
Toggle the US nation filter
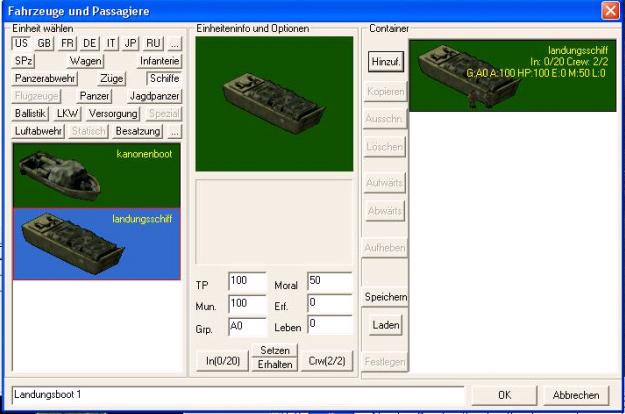(x=22, y=43)
